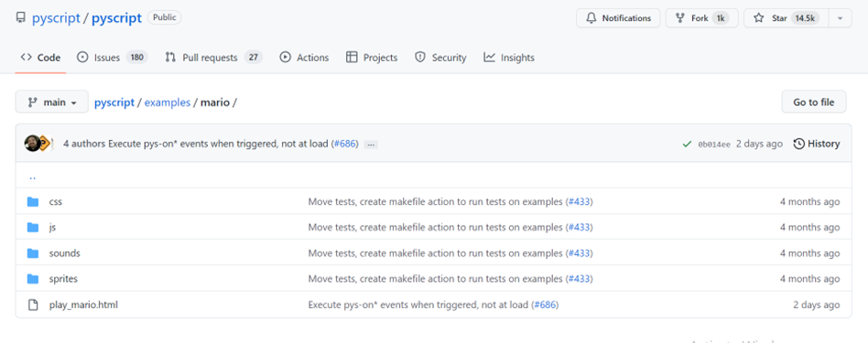Click the sounds folder icon
The height and width of the screenshot is (343, 868).
(x=33, y=253)
